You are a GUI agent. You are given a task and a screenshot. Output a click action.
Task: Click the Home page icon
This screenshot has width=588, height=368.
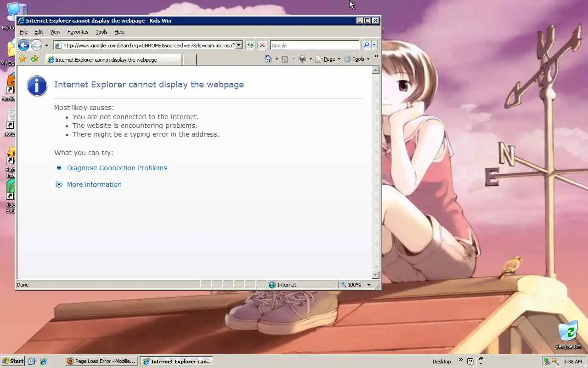[268, 59]
